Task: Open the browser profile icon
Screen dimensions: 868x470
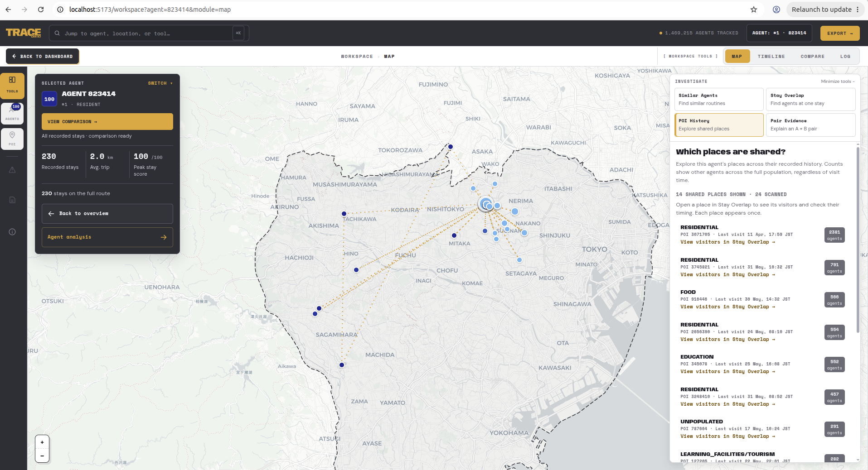Action: tap(776, 10)
